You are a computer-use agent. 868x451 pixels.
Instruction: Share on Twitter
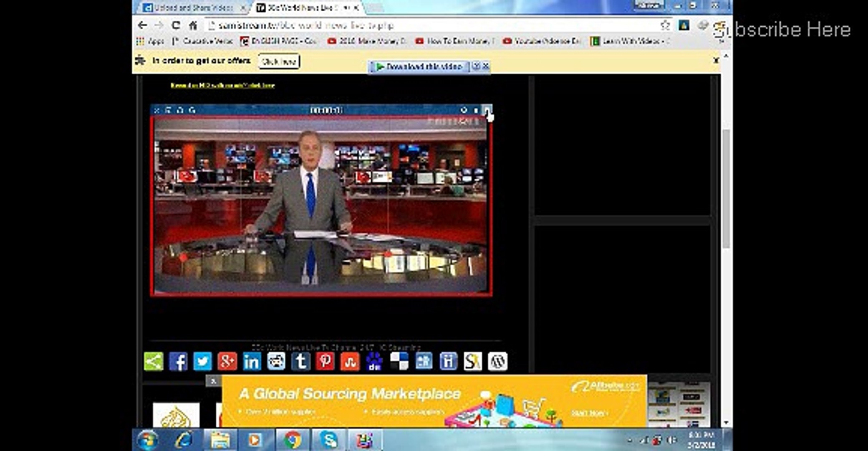202,361
